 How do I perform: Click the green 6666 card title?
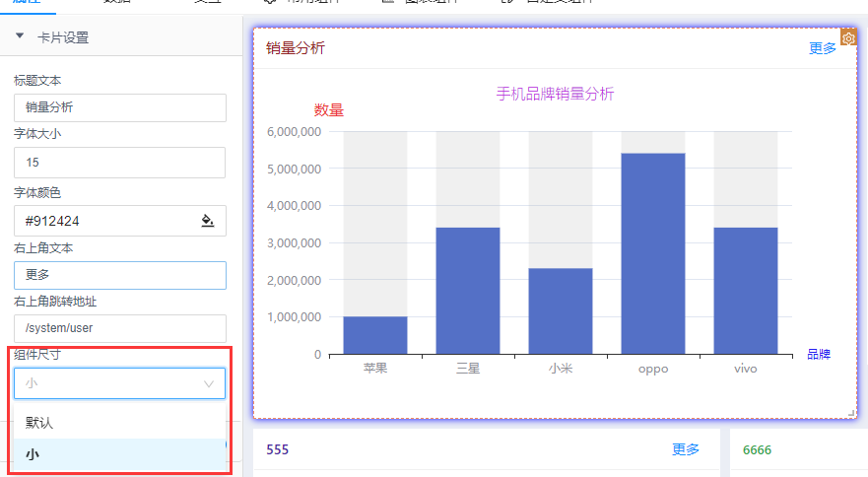tap(757, 449)
